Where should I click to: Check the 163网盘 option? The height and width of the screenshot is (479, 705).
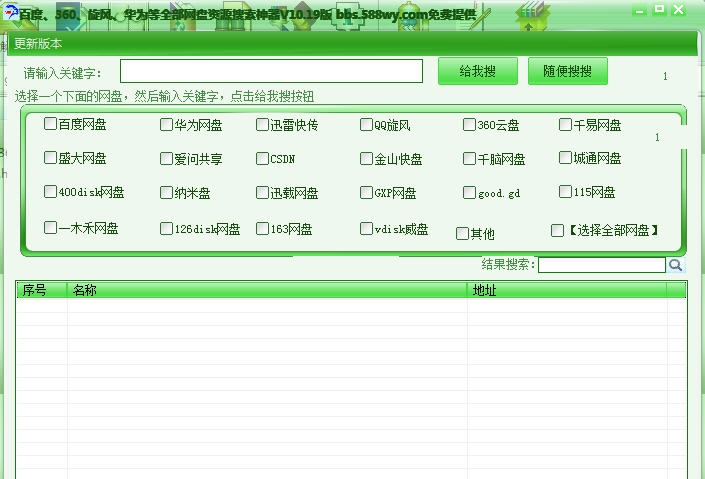click(x=262, y=228)
